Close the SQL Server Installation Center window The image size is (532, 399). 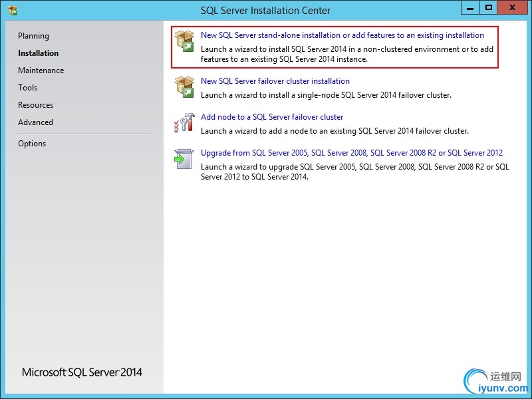[x=512, y=8]
